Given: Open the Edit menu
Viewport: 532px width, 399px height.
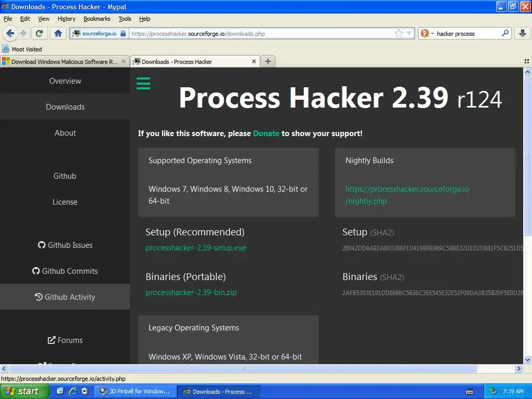Looking at the screenshot, I should 25,19.
